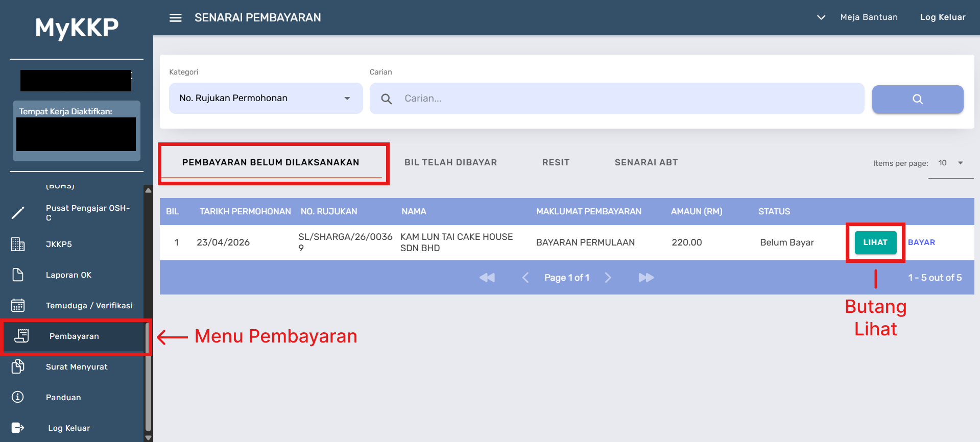Switch to Bil Telah Dibayar tab
The image size is (980, 442).
click(450, 162)
